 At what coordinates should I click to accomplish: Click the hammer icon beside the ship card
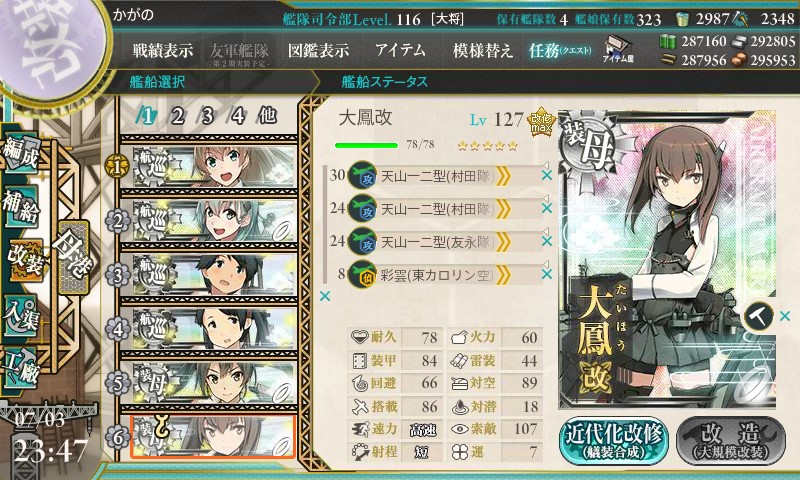point(758,316)
